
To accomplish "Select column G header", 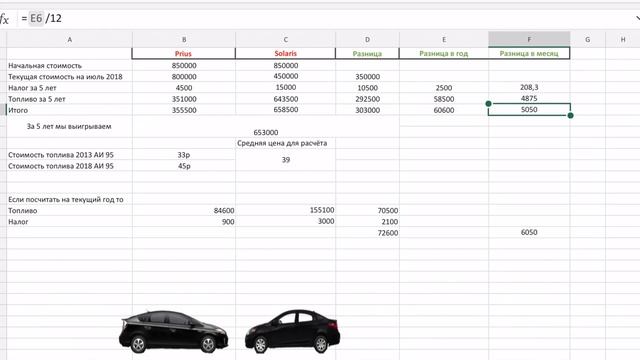I will (587, 40).
